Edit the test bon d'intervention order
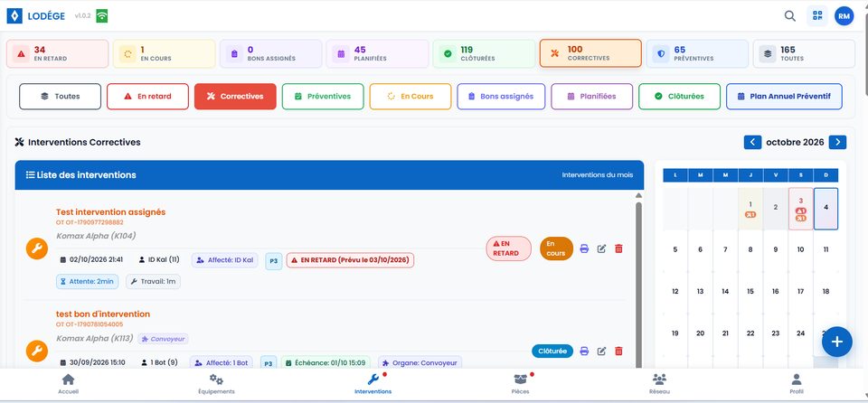The width and height of the screenshot is (868, 403). [x=602, y=351]
